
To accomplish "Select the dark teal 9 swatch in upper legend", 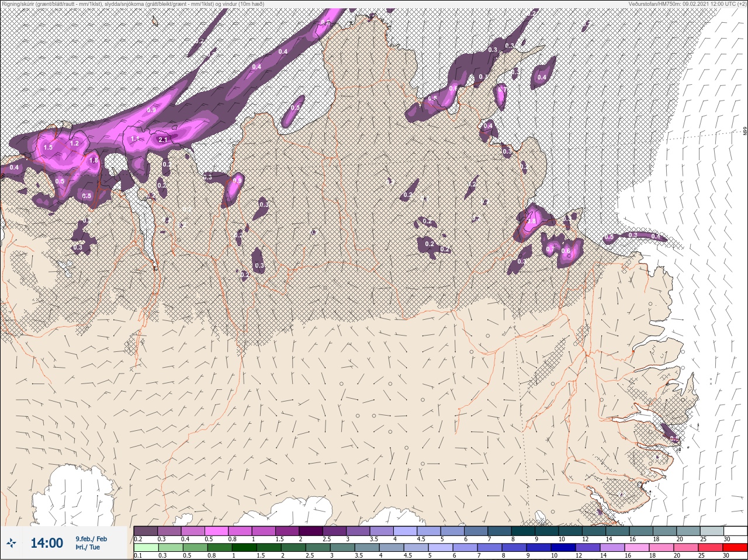I will tap(547, 531).
